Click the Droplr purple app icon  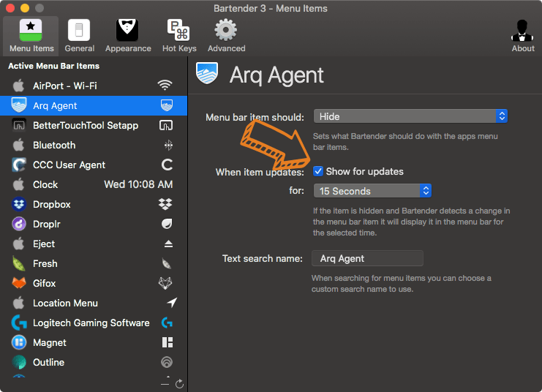(x=19, y=224)
